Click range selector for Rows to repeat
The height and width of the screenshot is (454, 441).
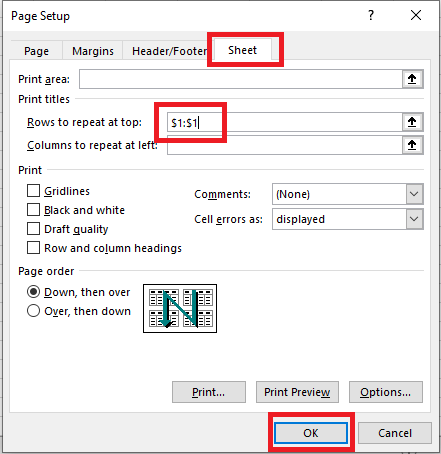tap(412, 122)
